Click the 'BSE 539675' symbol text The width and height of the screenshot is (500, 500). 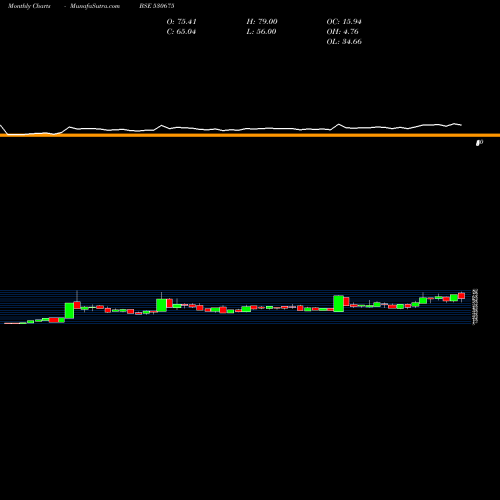coord(157,6)
